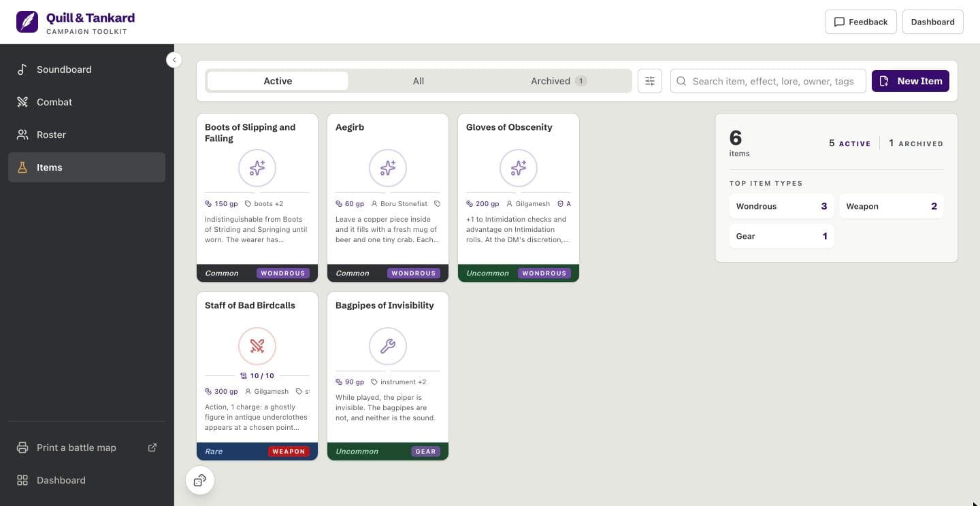980x506 pixels.
Task: Click sparkle icon on Gloves of Obscenity
Action: point(519,168)
